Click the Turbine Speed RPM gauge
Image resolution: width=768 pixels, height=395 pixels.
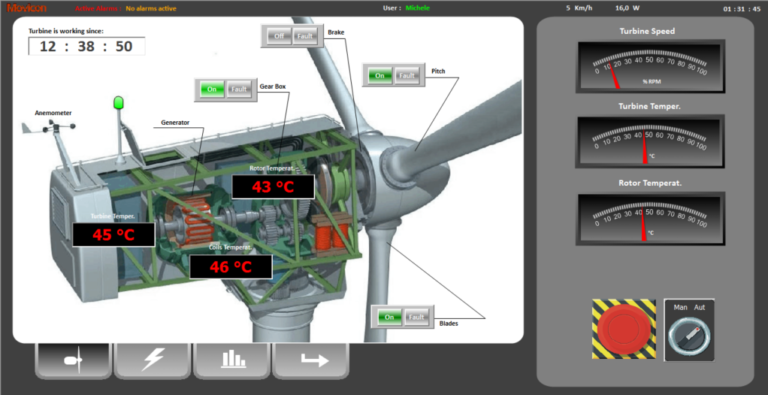(650, 67)
